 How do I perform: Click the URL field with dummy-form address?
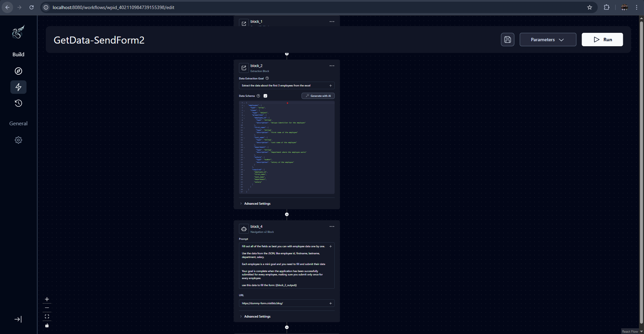point(287,303)
